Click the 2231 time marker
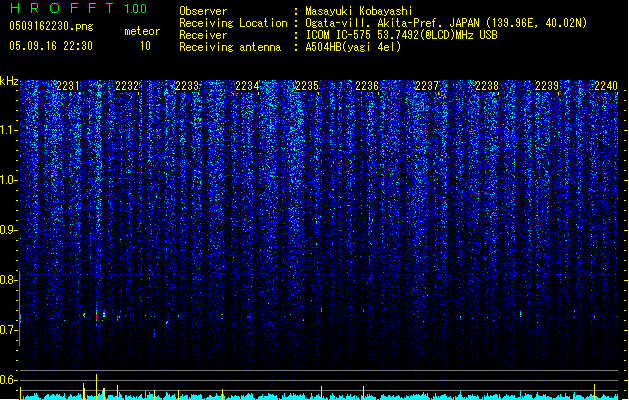Screen dimensions: 629x400 click(68, 86)
